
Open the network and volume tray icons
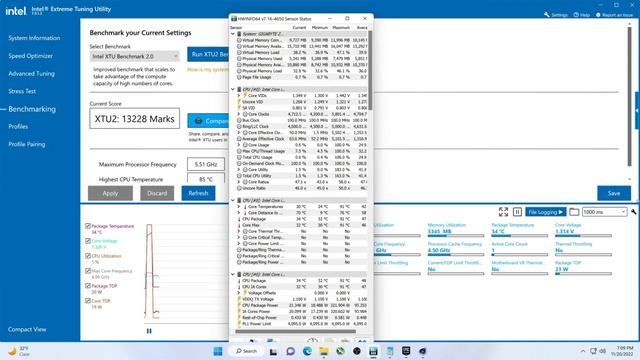click(x=598, y=351)
